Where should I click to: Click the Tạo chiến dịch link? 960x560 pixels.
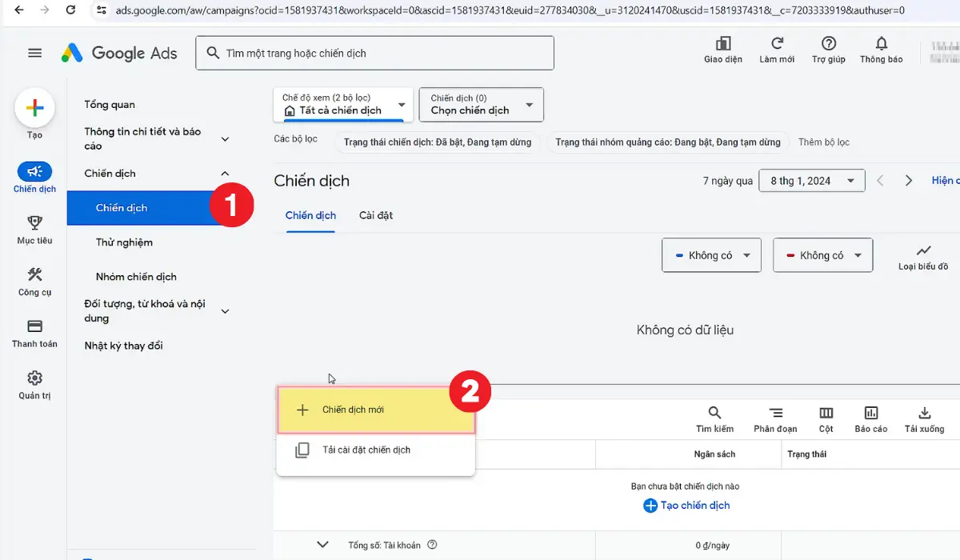click(x=686, y=505)
